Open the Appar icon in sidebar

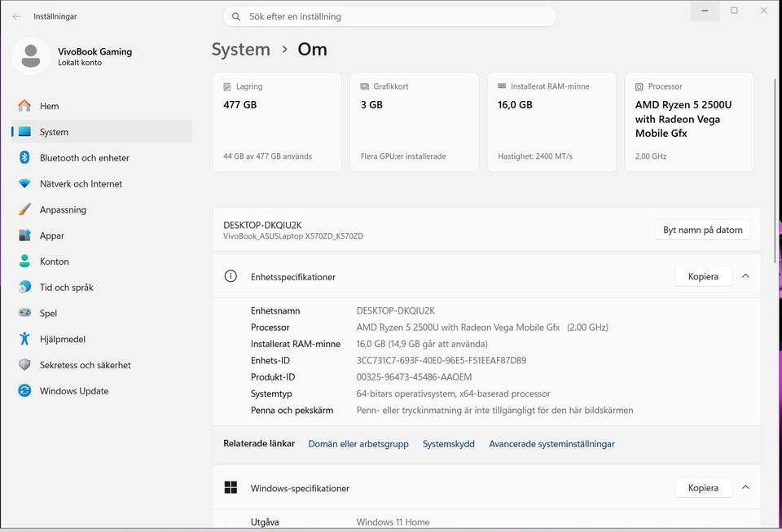click(x=24, y=235)
